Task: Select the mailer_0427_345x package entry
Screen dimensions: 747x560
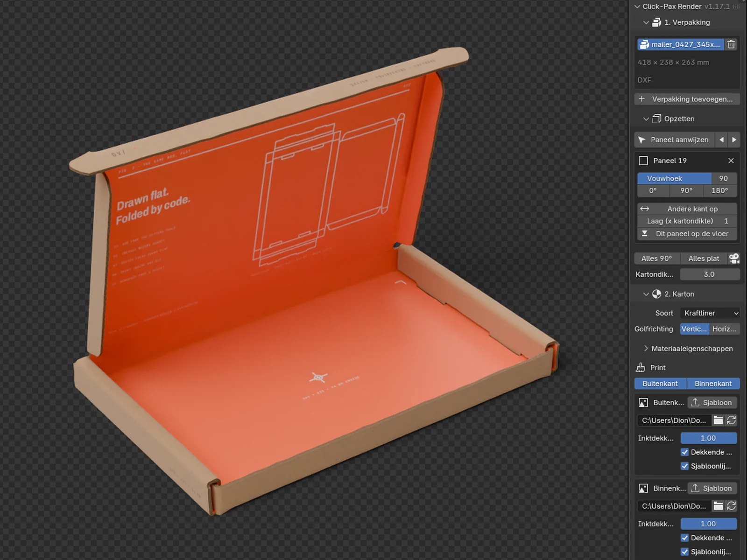Action: click(681, 44)
